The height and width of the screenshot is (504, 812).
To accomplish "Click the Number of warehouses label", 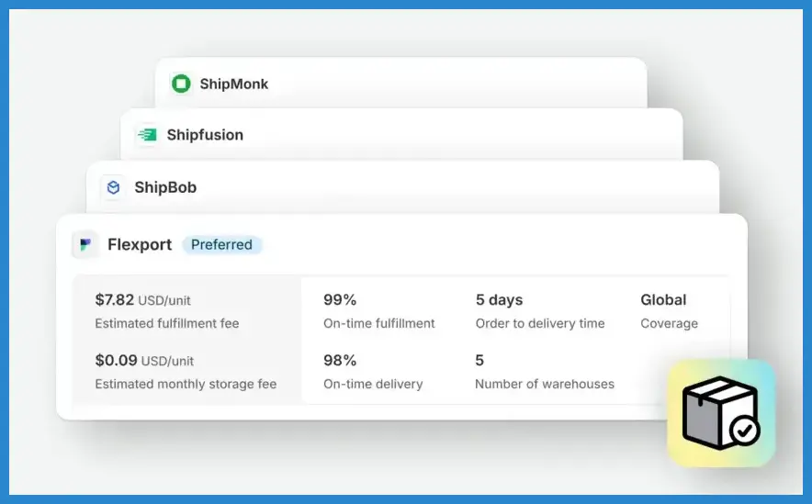I will (x=545, y=384).
